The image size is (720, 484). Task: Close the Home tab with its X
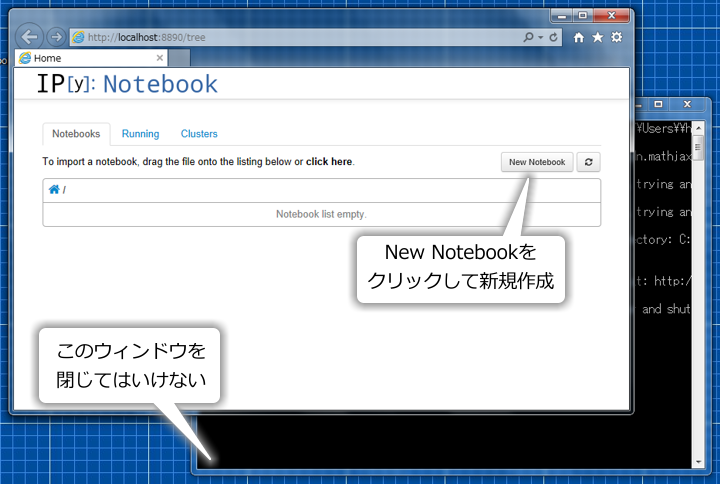159,58
